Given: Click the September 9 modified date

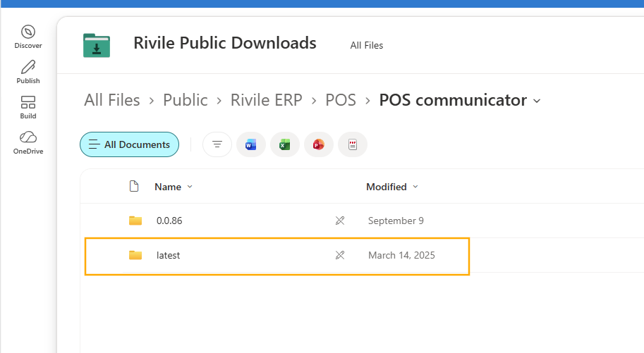Looking at the screenshot, I should [x=396, y=221].
